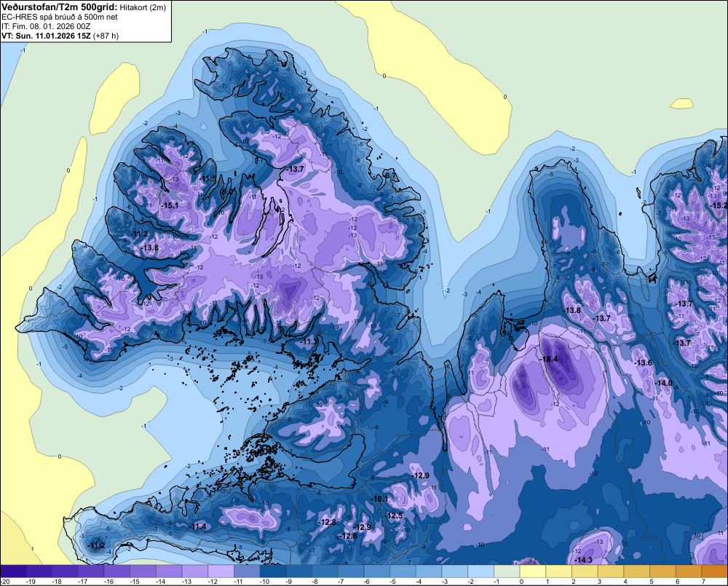Image resolution: width=728 pixels, height=586 pixels.
Task: Click the -14.3 temperature value label
Action: pos(584,560)
